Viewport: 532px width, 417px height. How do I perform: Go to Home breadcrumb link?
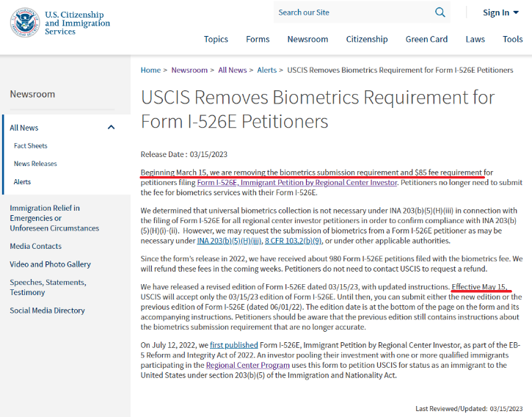click(x=150, y=70)
